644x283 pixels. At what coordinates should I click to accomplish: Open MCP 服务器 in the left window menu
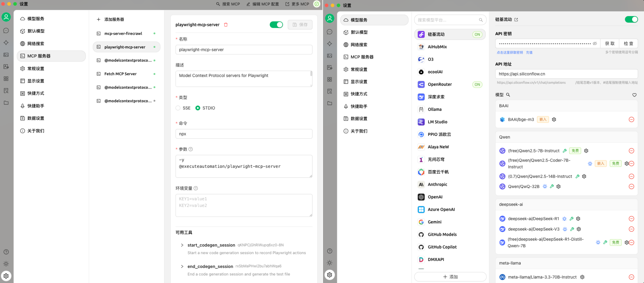[x=51, y=56]
